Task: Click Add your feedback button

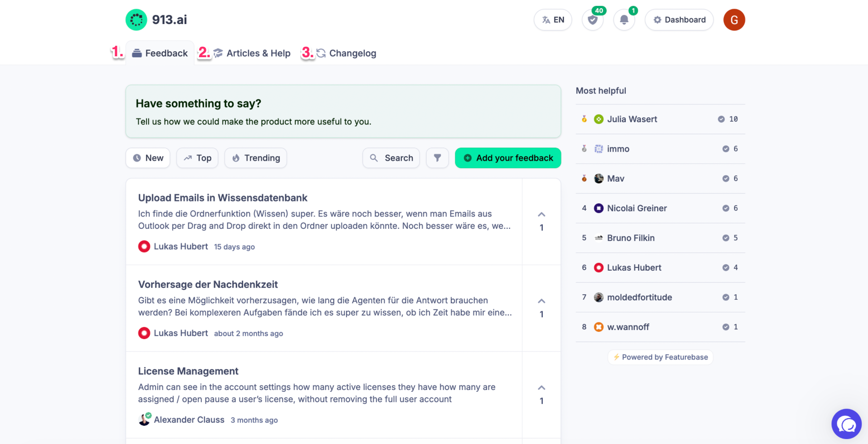Action: click(508, 158)
